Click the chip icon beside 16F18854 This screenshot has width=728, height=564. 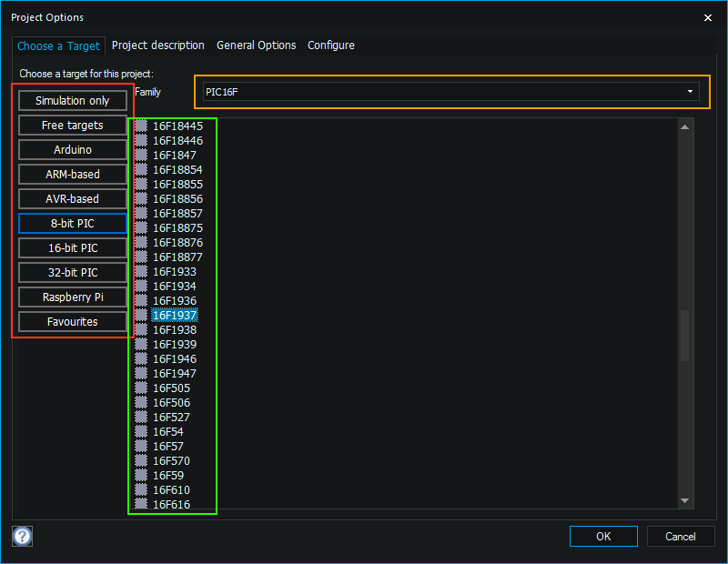(x=141, y=169)
